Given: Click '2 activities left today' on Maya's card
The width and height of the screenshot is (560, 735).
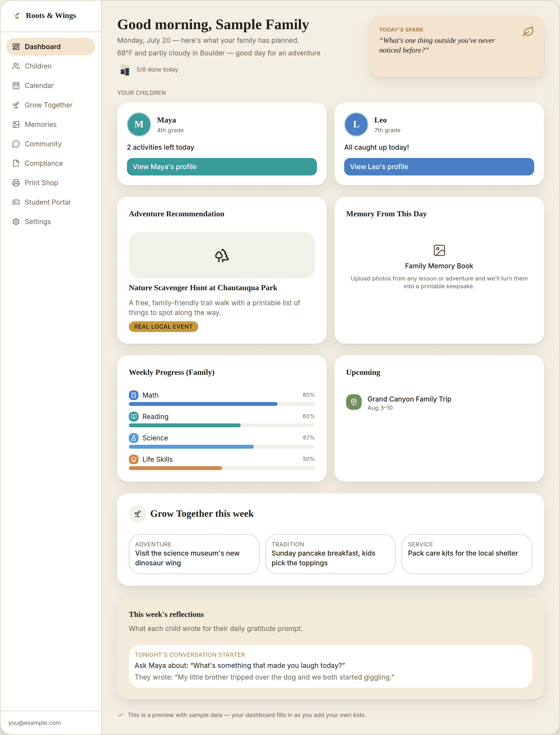Looking at the screenshot, I should point(160,147).
